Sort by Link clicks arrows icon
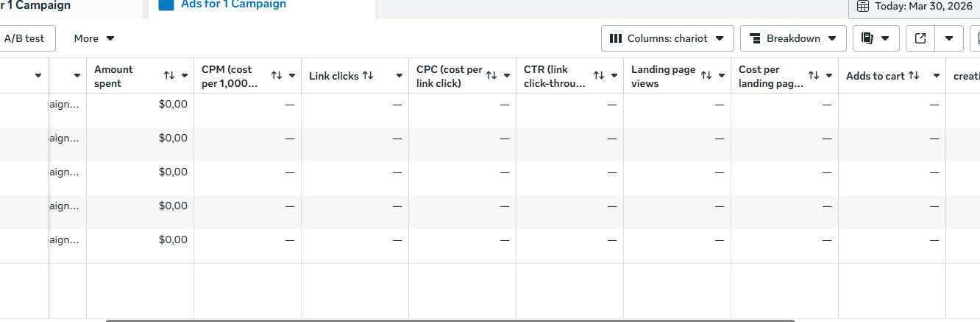The image size is (980, 322). (x=368, y=76)
